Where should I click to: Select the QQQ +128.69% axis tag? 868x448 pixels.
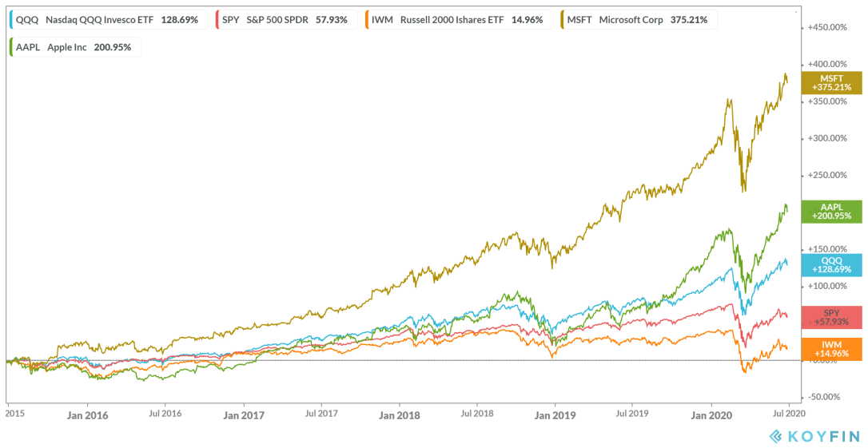(832, 264)
